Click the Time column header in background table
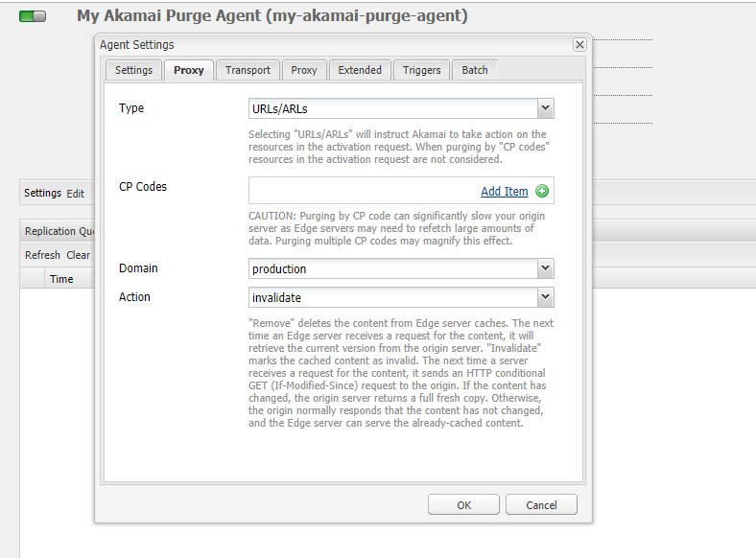The image size is (756, 558). [x=61, y=279]
